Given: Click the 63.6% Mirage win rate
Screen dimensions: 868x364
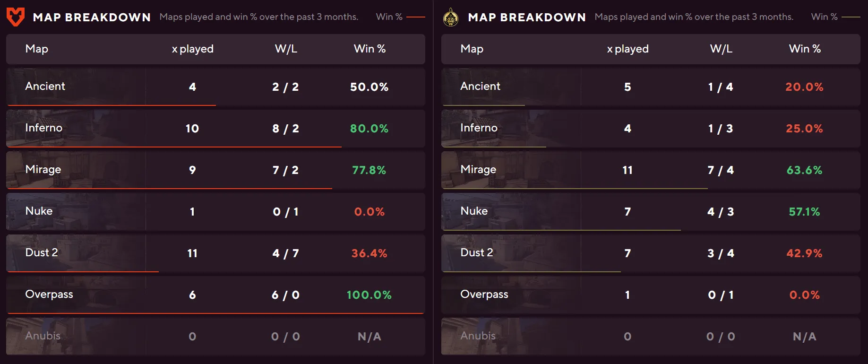Looking at the screenshot, I should pos(804,170).
